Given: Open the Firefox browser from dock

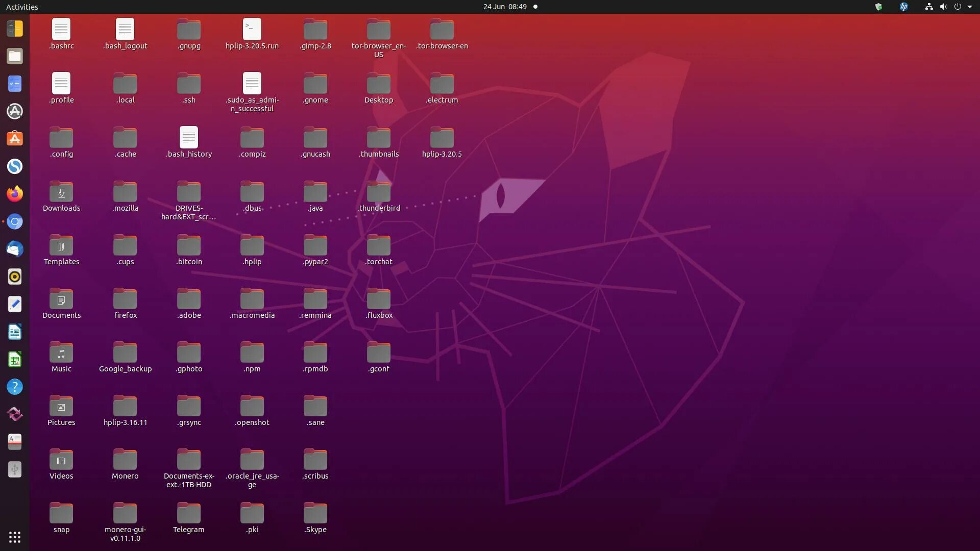Looking at the screenshot, I should [15, 194].
